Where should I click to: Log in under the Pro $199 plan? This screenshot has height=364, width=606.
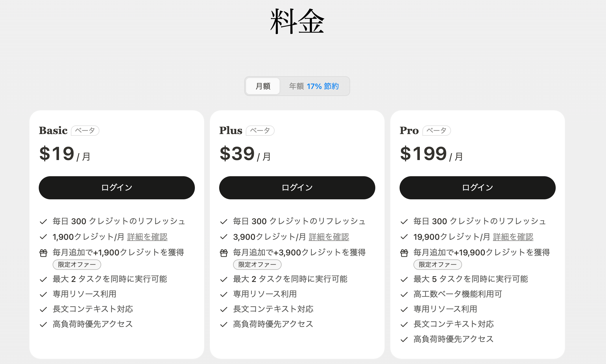(x=478, y=188)
